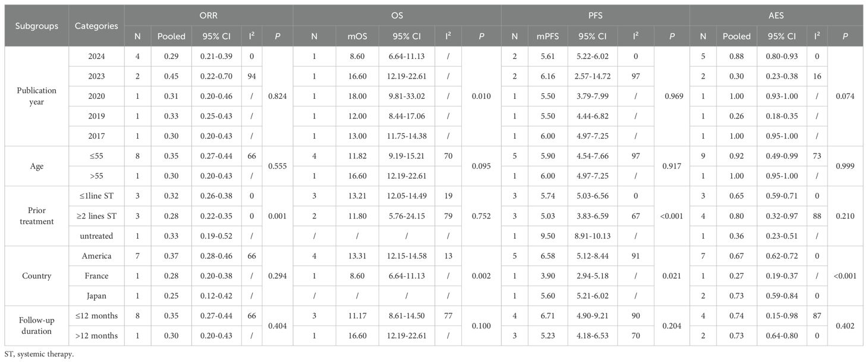This screenshot has width=868, height=363.
Task: Click the 2024 category cell
Action: click(x=96, y=55)
